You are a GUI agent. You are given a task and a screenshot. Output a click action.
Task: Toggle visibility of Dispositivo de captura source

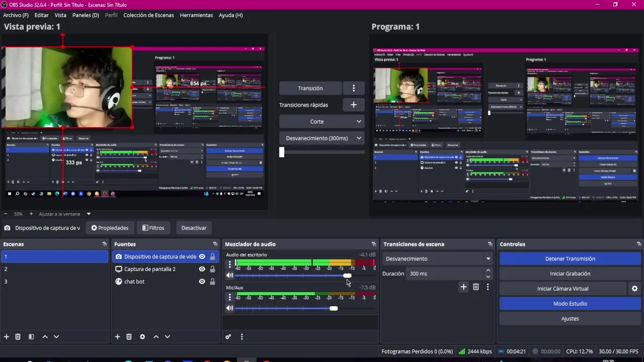click(202, 256)
